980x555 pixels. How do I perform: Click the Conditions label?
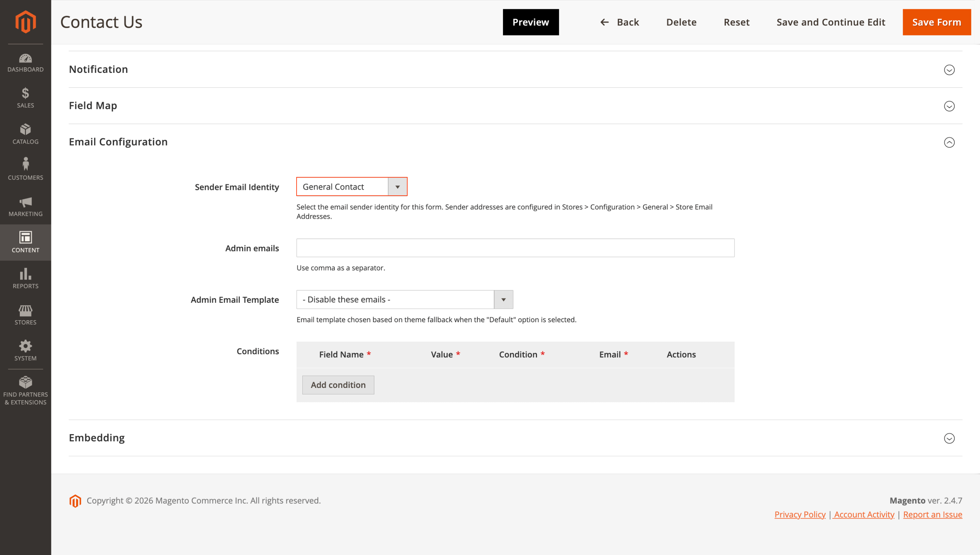258,351
